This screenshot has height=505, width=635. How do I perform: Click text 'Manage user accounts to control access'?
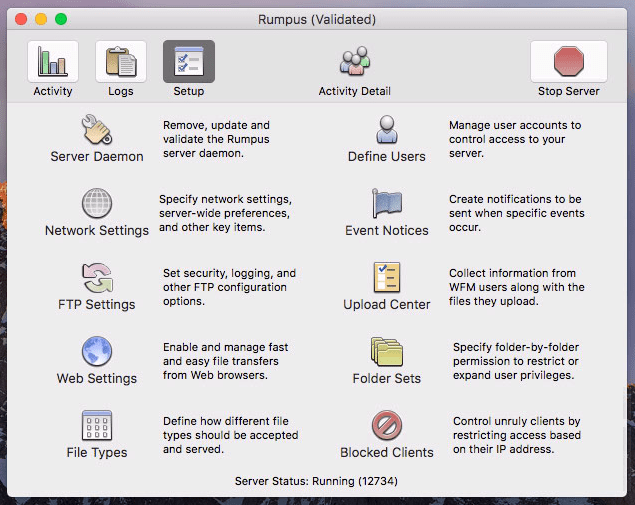pyautogui.click(x=515, y=132)
